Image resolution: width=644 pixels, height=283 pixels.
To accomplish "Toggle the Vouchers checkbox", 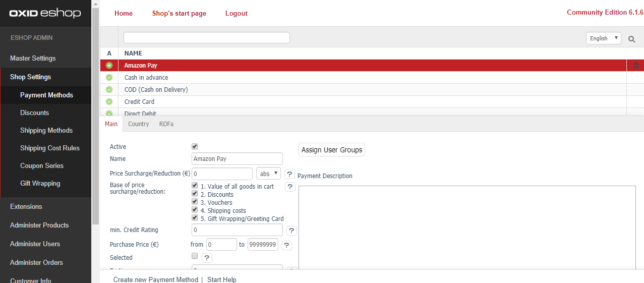I will pos(195,202).
